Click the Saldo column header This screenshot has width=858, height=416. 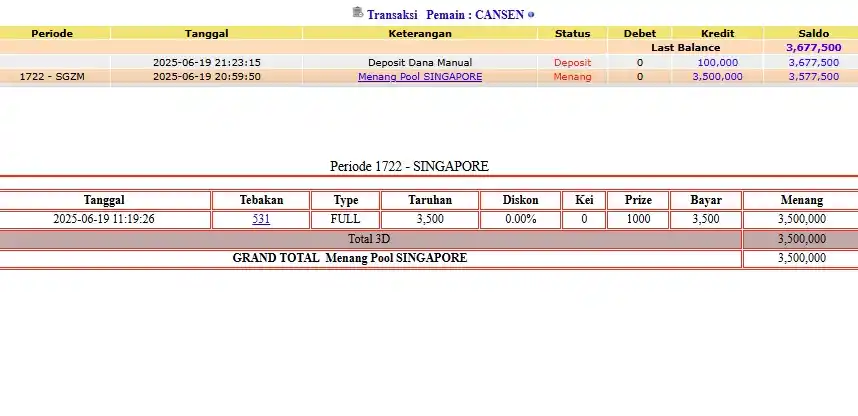(x=814, y=33)
